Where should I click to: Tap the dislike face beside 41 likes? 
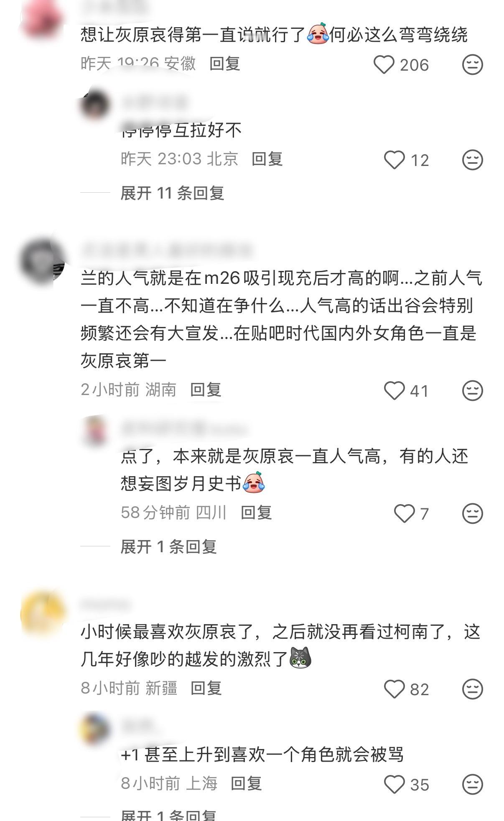pyautogui.click(x=472, y=391)
